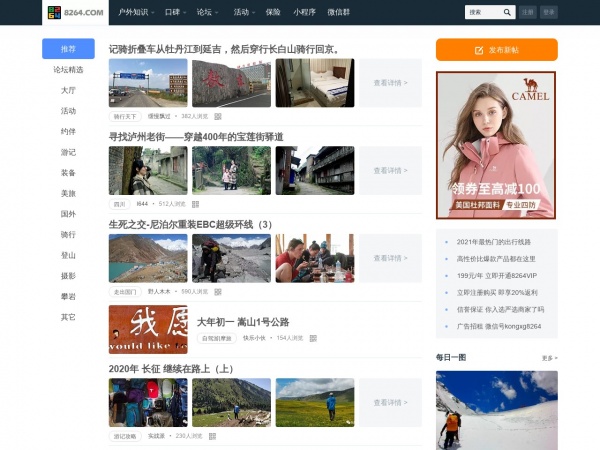The height and width of the screenshot is (450, 600).
Task: Click the 四川 category tag
Action: point(119,204)
